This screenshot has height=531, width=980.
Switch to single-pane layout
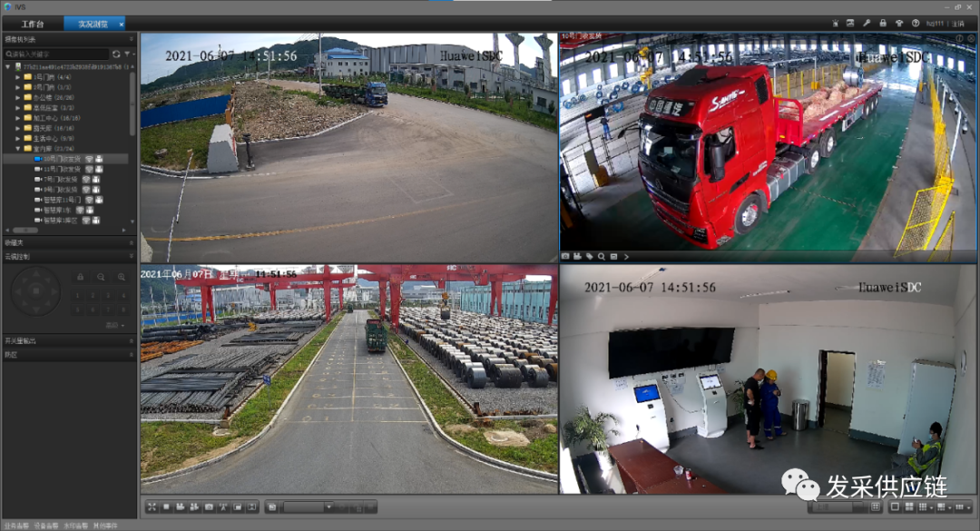(x=895, y=506)
